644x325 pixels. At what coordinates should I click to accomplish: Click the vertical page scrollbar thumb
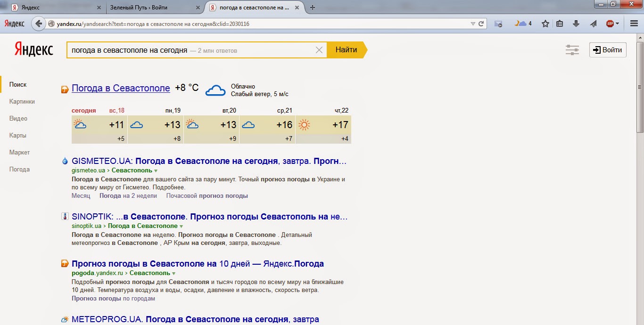[x=640, y=87]
